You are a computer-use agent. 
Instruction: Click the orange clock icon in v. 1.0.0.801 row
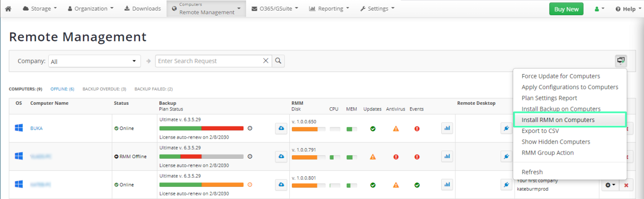(250, 184)
